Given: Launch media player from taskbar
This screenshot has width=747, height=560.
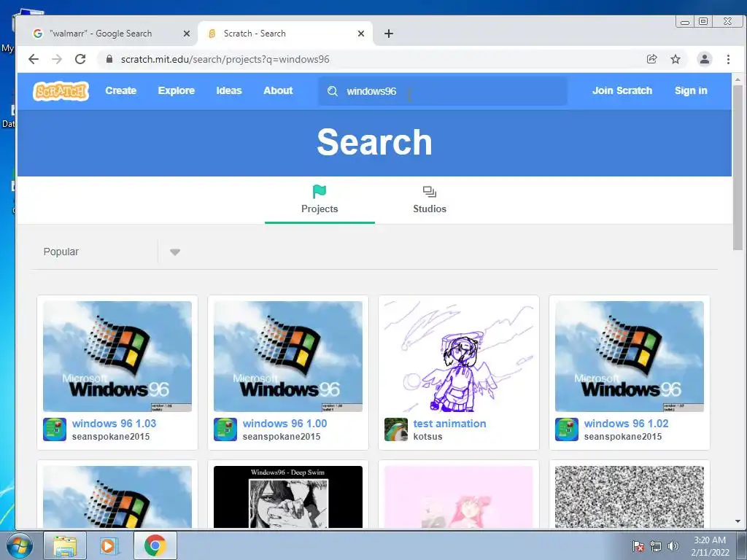Looking at the screenshot, I should click(x=109, y=545).
